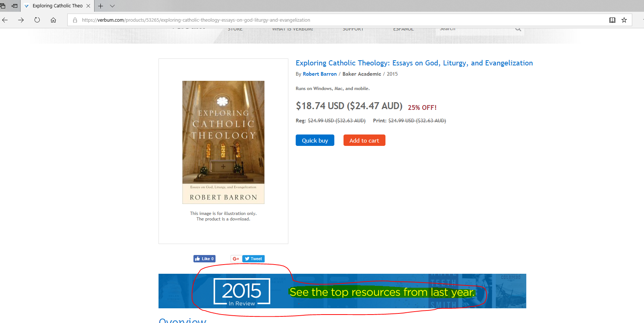Click the Add to cart button
Image resolution: width=644 pixels, height=323 pixels.
pyautogui.click(x=364, y=140)
